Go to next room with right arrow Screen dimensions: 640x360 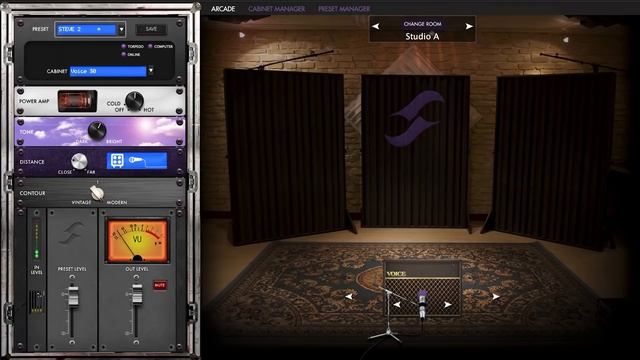point(469,26)
